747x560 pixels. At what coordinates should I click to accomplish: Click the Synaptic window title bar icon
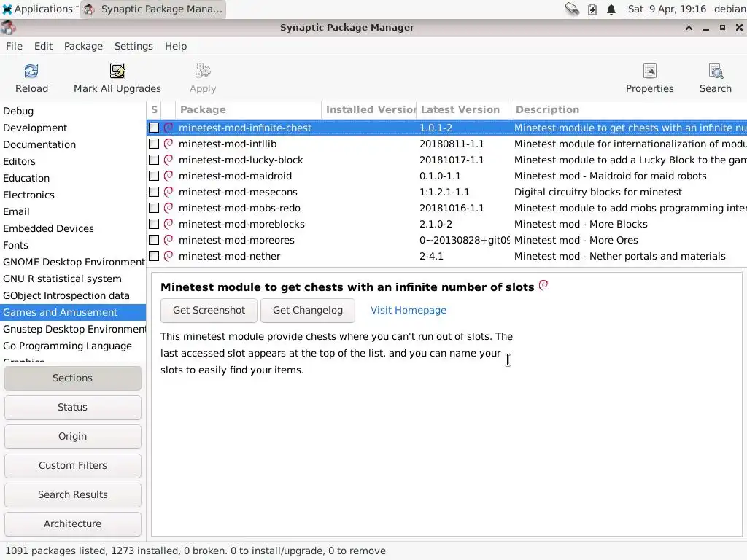[x=7, y=28]
